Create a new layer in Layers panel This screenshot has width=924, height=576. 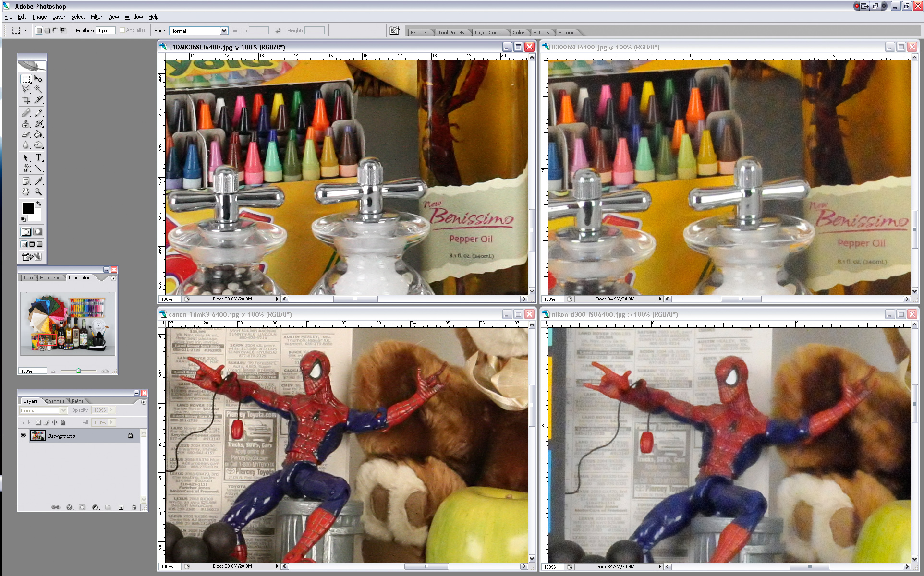pos(121,507)
